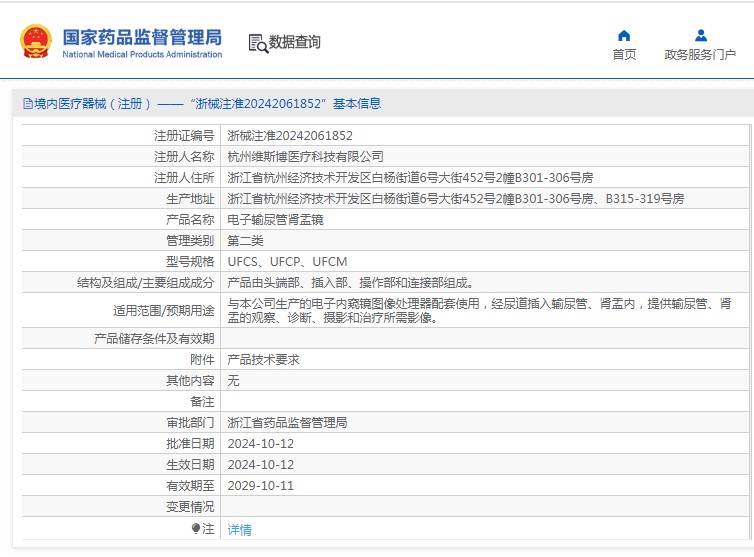Click the 变更情况 label
This screenshot has width=754, height=557.
pyautogui.click(x=190, y=506)
